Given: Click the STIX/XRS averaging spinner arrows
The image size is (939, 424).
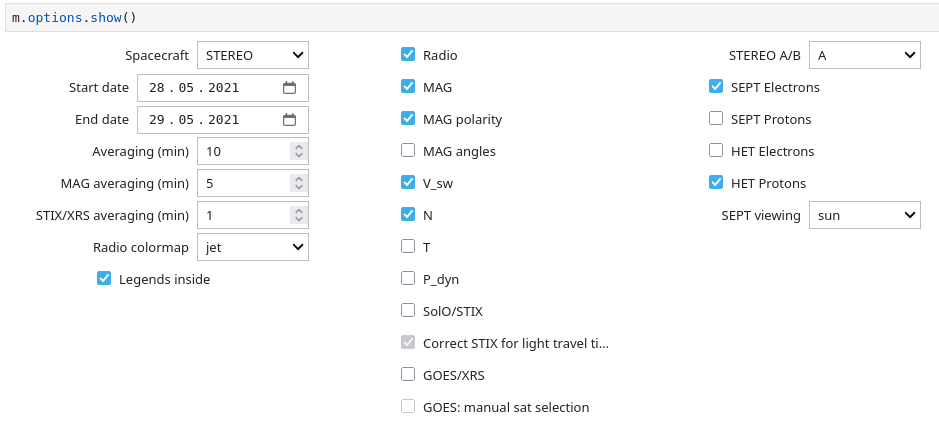Looking at the screenshot, I should (x=297, y=216).
